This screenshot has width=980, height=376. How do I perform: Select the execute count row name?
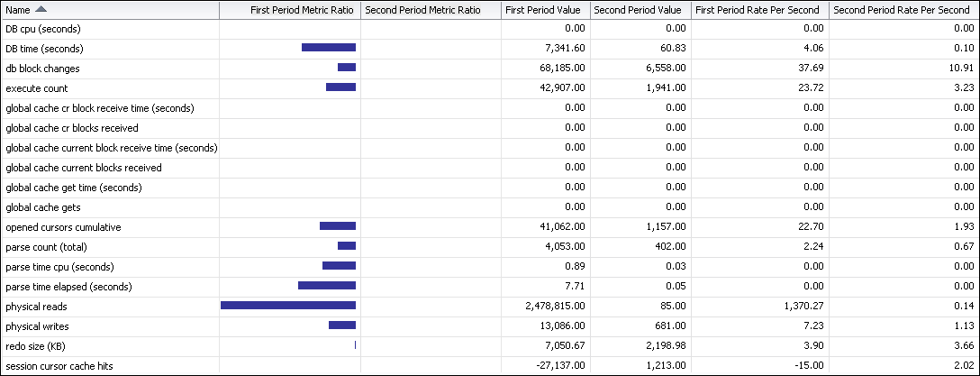36,89
